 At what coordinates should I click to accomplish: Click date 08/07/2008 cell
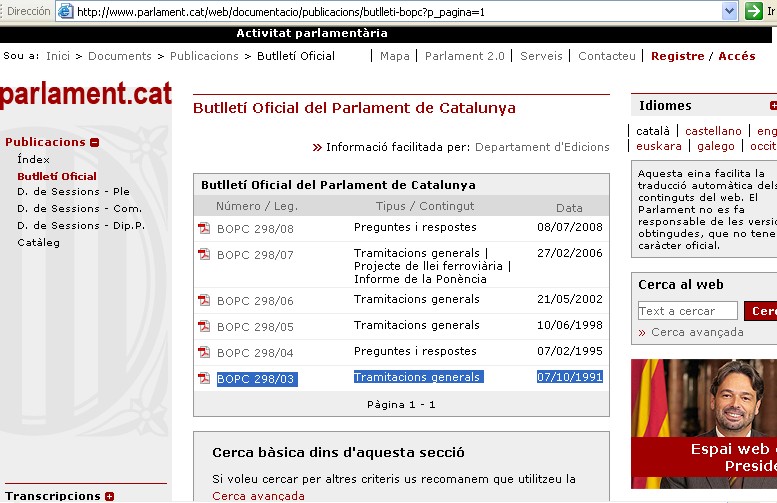click(570, 227)
